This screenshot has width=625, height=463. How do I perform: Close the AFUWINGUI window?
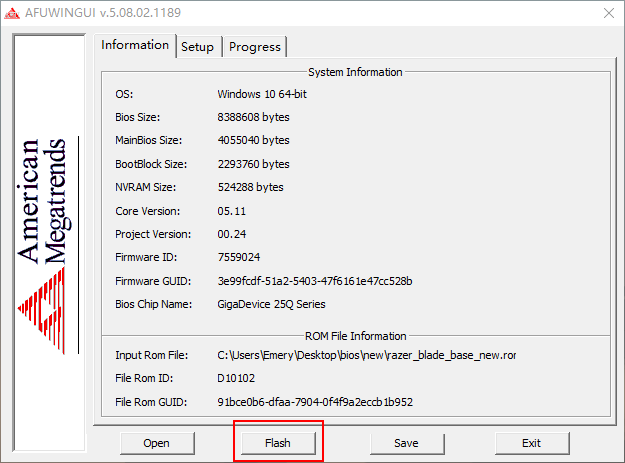(x=606, y=13)
